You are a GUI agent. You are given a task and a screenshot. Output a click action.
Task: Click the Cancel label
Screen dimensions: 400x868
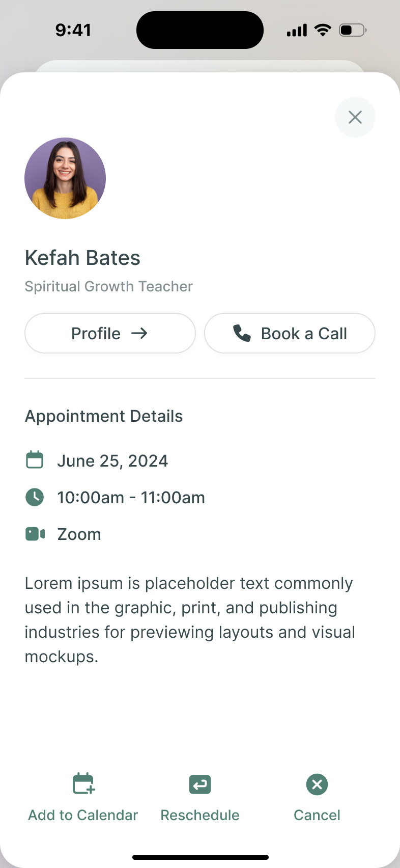click(317, 815)
